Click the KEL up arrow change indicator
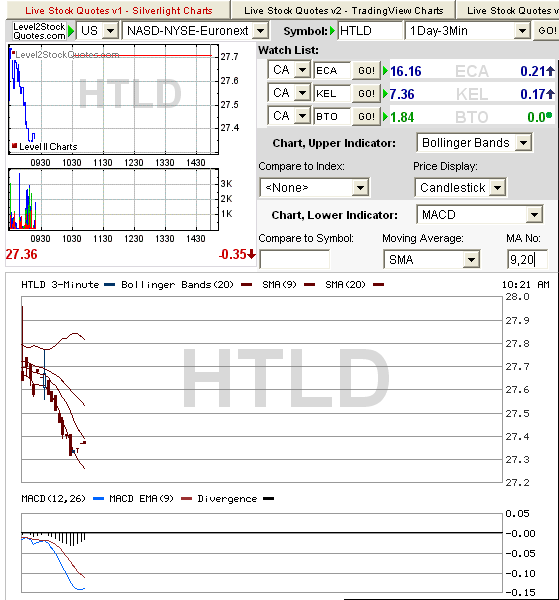This screenshot has height=600, width=559. pos(550,94)
